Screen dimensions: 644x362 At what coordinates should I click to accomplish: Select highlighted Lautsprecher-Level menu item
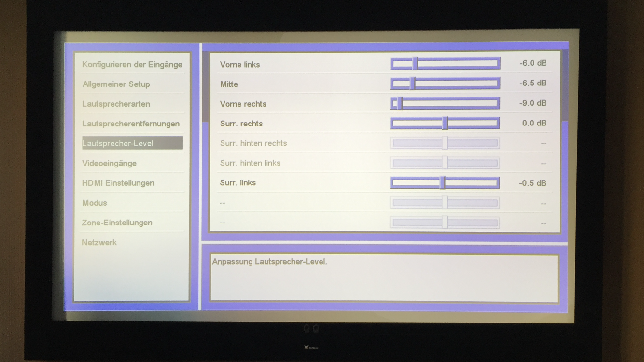tap(132, 143)
